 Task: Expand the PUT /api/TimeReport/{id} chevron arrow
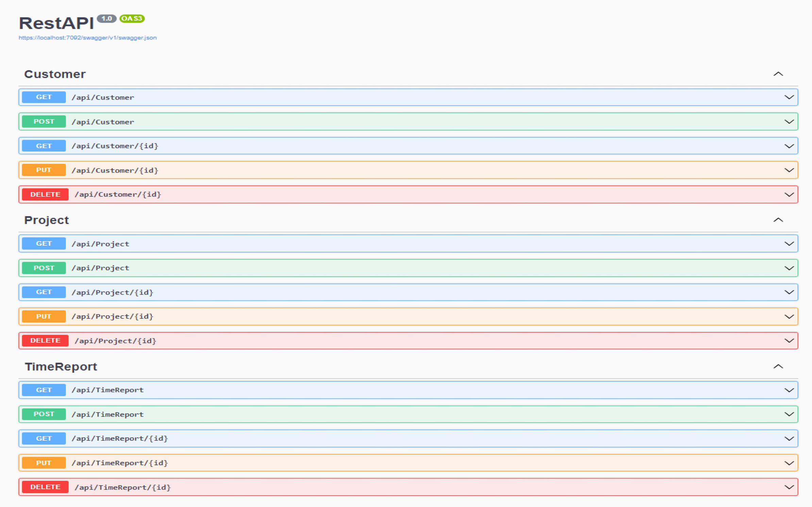click(x=789, y=463)
